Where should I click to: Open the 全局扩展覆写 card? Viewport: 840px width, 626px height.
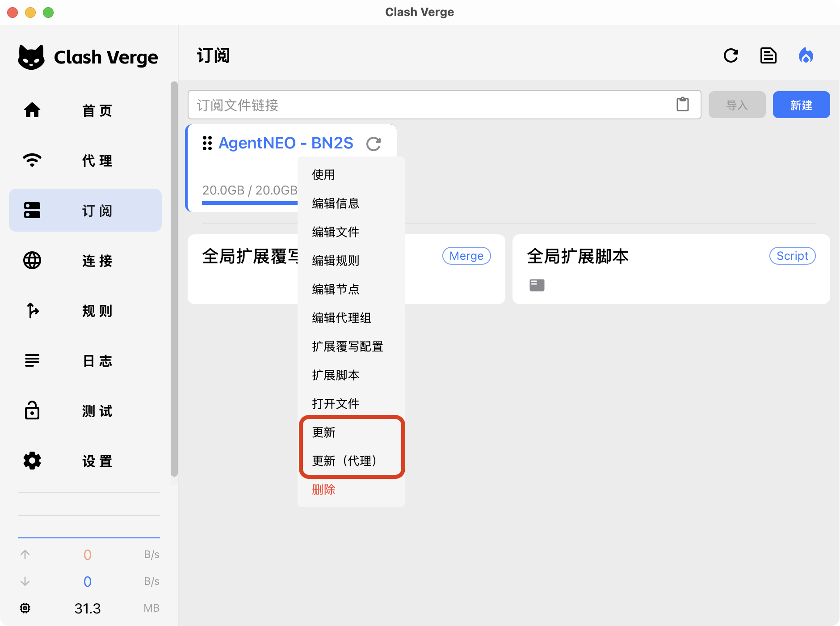click(243, 269)
